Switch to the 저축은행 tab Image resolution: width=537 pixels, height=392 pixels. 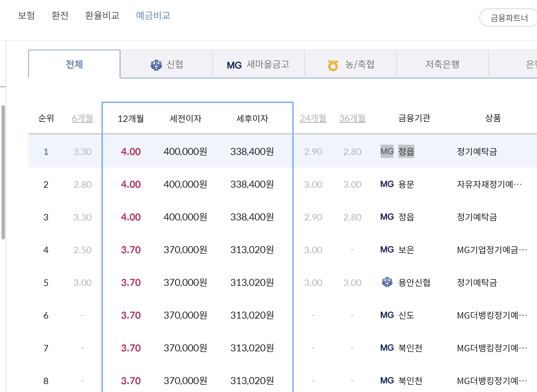pyautogui.click(x=442, y=64)
